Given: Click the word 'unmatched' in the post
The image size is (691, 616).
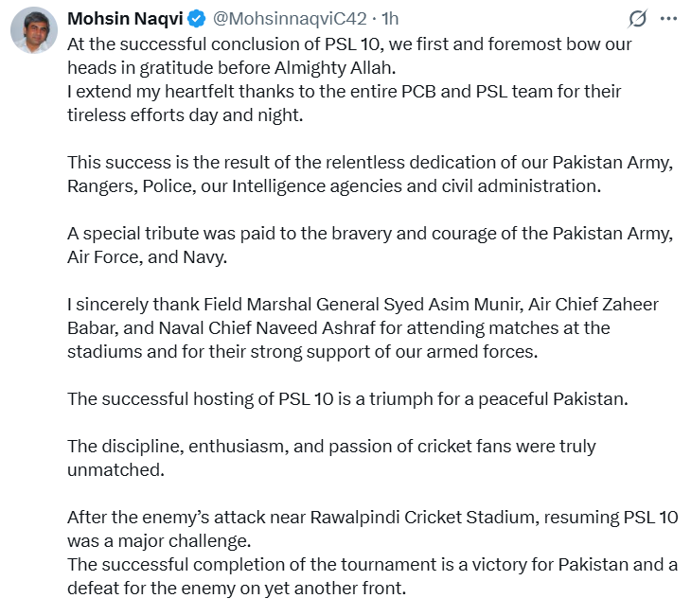Looking at the screenshot, I should [115, 470].
